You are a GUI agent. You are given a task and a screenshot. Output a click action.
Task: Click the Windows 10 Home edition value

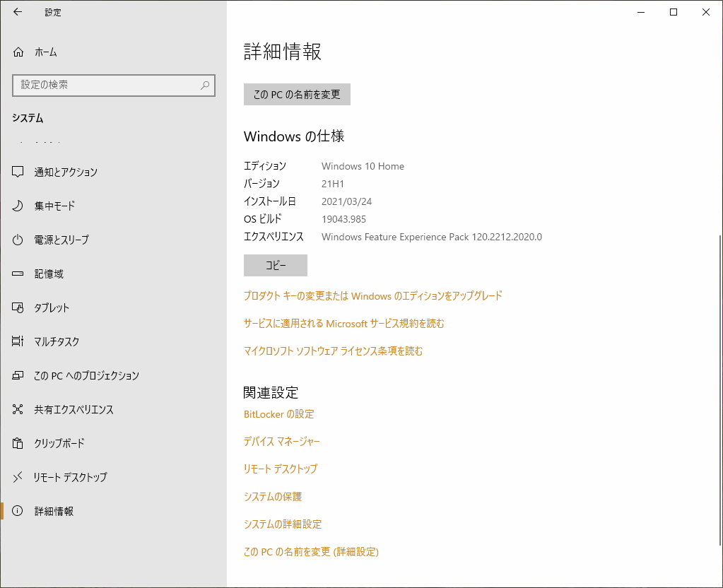(363, 166)
